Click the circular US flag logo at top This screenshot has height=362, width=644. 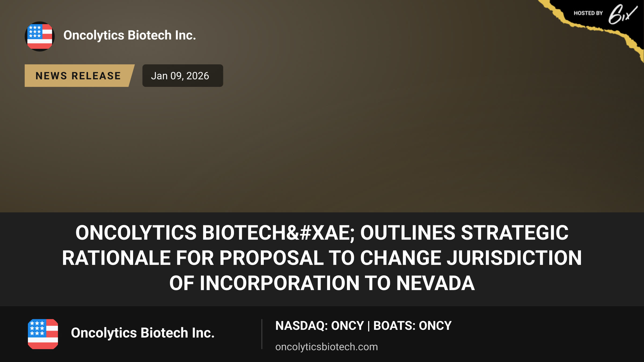pos(40,36)
